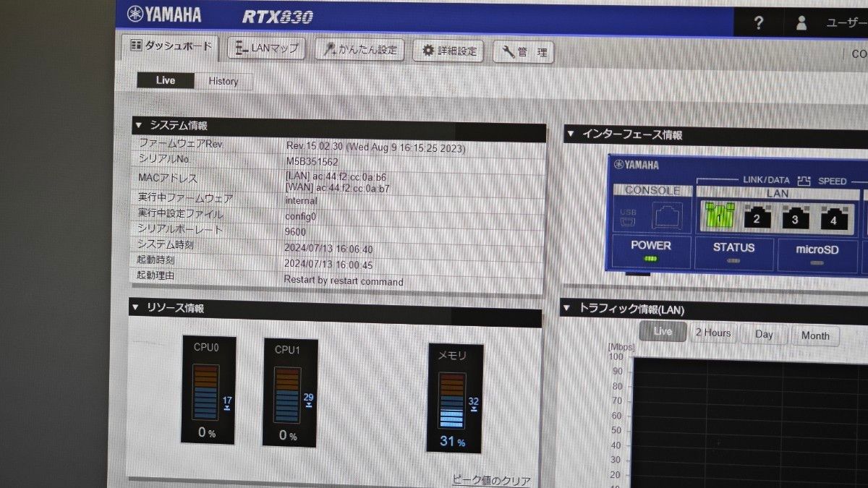Open the かんたん設定 tab
The width and height of the screenshot is (868, 488).
click(359, 50)
